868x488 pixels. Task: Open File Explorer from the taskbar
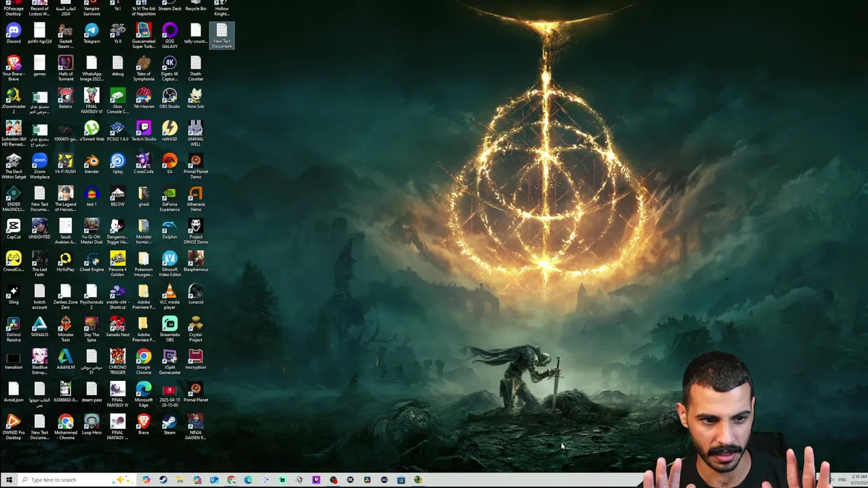click(x=180, y=480)
